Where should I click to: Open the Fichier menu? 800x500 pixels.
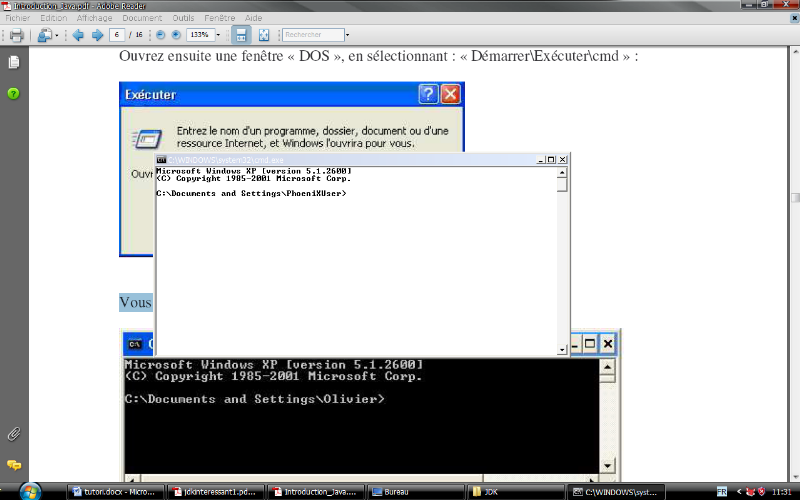[x=17, y=18]
